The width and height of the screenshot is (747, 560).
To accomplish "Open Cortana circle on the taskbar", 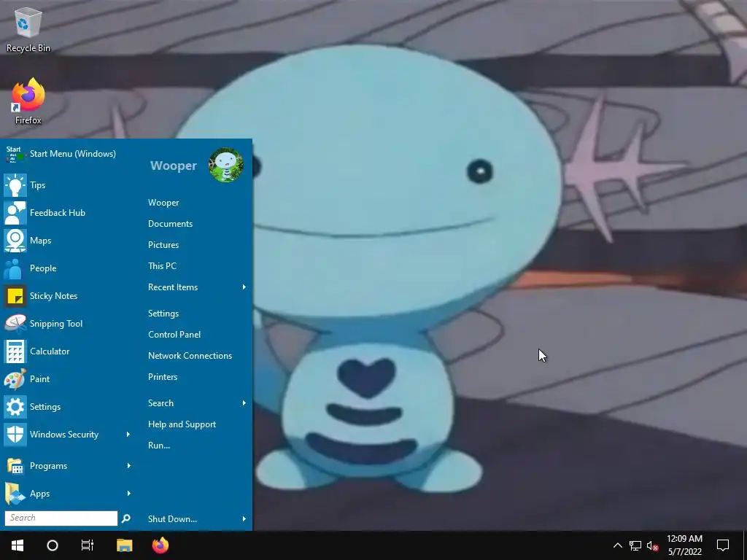I will coord(53,545).
